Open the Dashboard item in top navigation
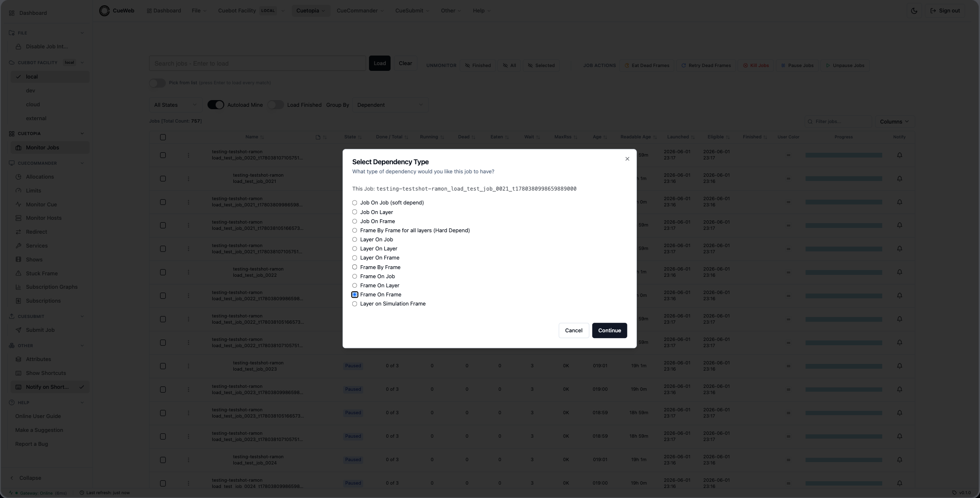 point(164,11)
